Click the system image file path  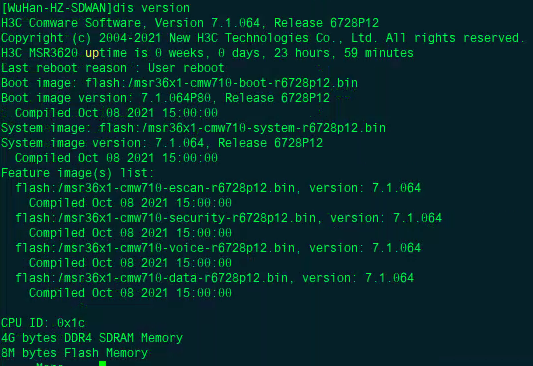click(242, 128)
